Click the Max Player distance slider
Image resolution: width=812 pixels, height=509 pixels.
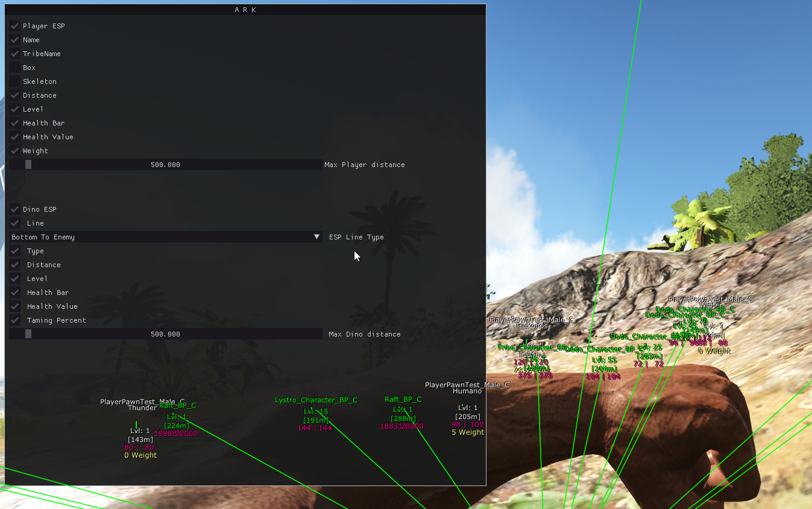point(166,165)
